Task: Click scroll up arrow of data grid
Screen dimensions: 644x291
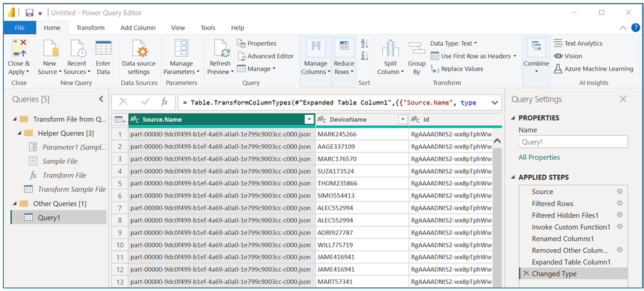Action: pos(496,141)
